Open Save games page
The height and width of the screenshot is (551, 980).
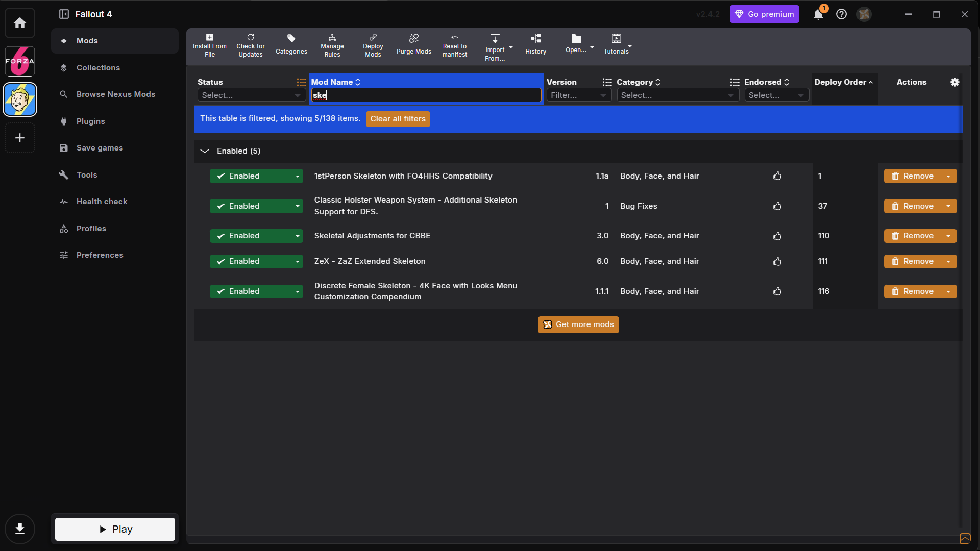pyautogui.click(x=115, y=148)
